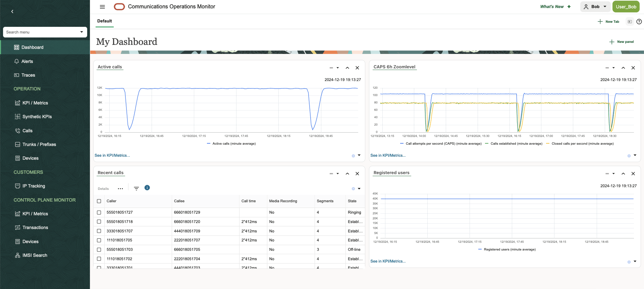This screenshot has width=644, height=289.
Task: Close the CAPS 6h Zoomlevel panel
Action: [633, 68]
